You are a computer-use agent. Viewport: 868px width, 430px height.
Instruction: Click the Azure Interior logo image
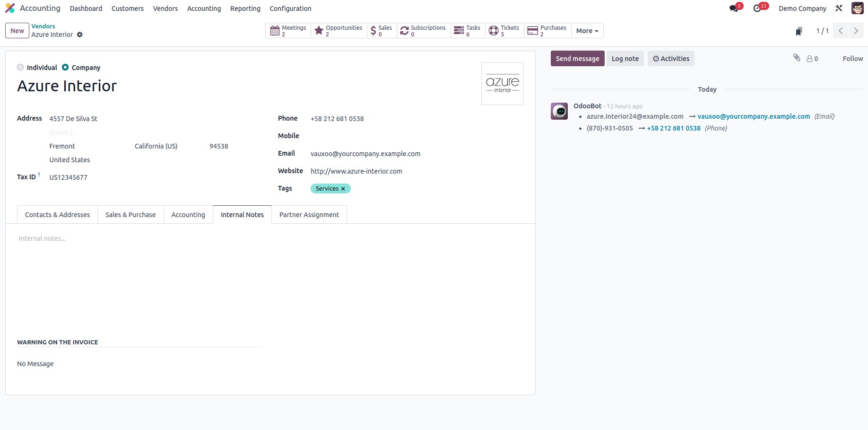[x=503, y=84]
